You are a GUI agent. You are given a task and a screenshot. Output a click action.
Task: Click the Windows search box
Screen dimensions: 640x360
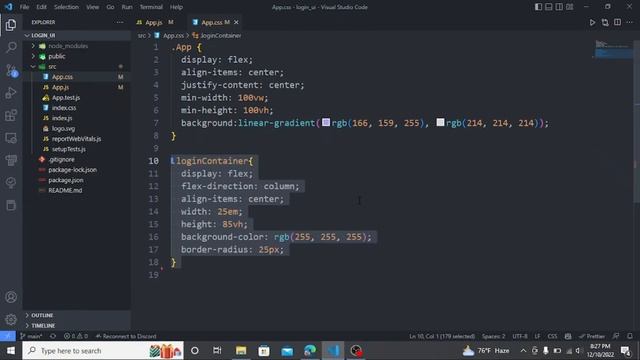(103, 351)
